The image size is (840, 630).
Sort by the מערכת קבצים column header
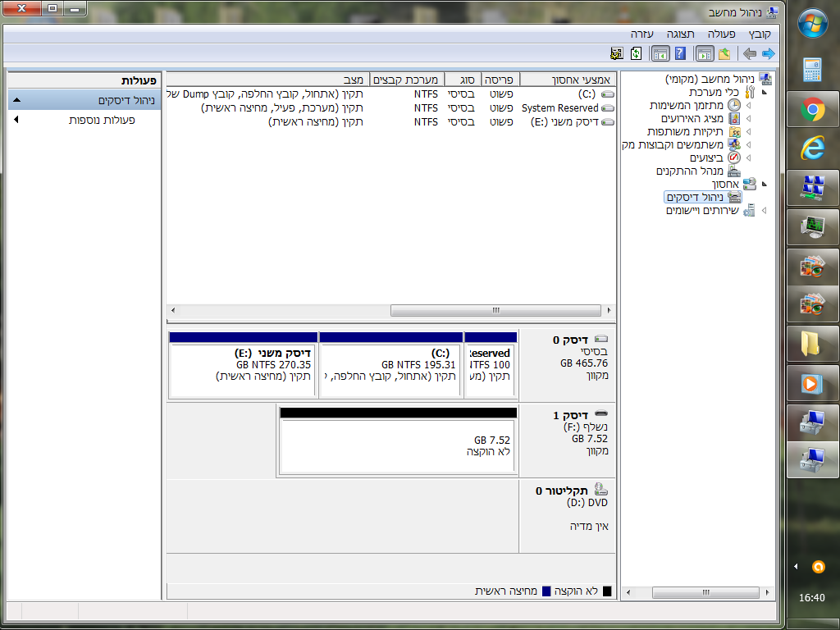coord(407,80)
